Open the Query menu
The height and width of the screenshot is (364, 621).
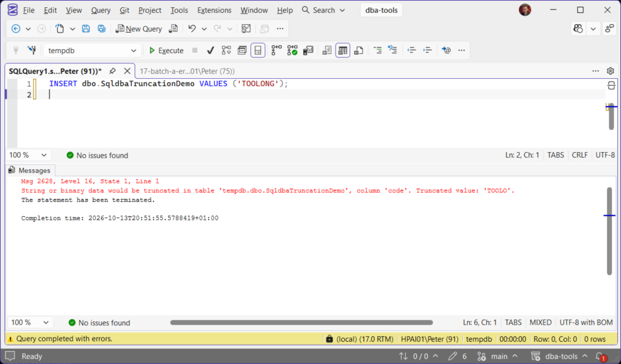pyautogui.click(x=101, y=10)
